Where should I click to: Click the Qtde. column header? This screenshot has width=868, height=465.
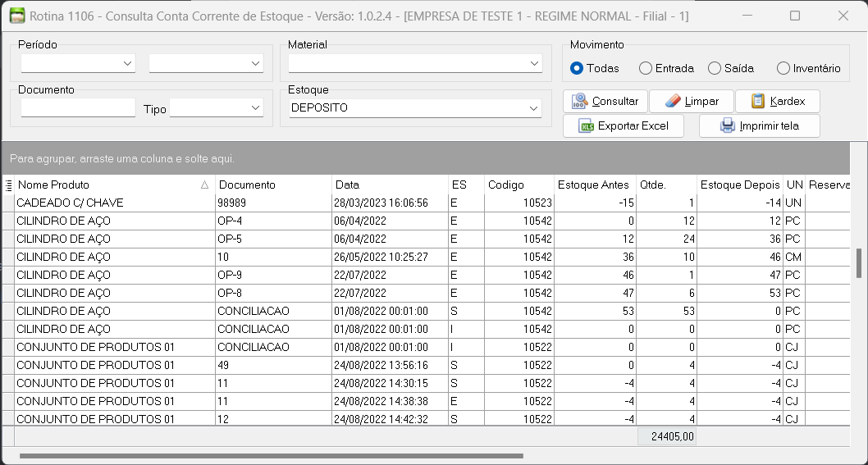[666, 185]
